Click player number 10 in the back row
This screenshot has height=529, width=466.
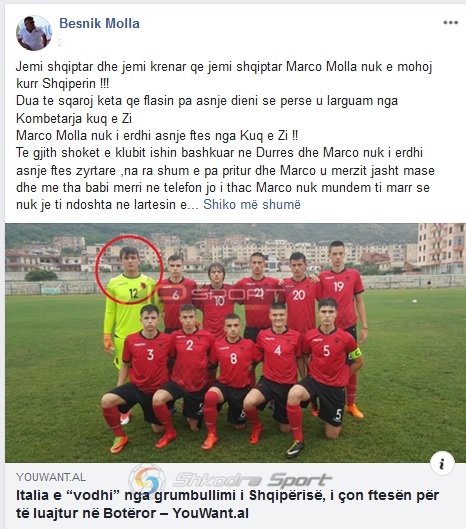click(217, 299)
